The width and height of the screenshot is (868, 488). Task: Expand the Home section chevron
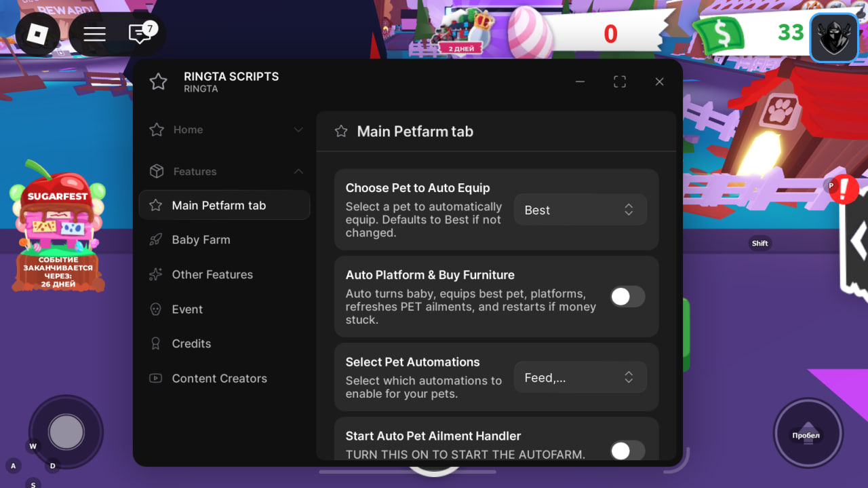(x=298, y=130)
